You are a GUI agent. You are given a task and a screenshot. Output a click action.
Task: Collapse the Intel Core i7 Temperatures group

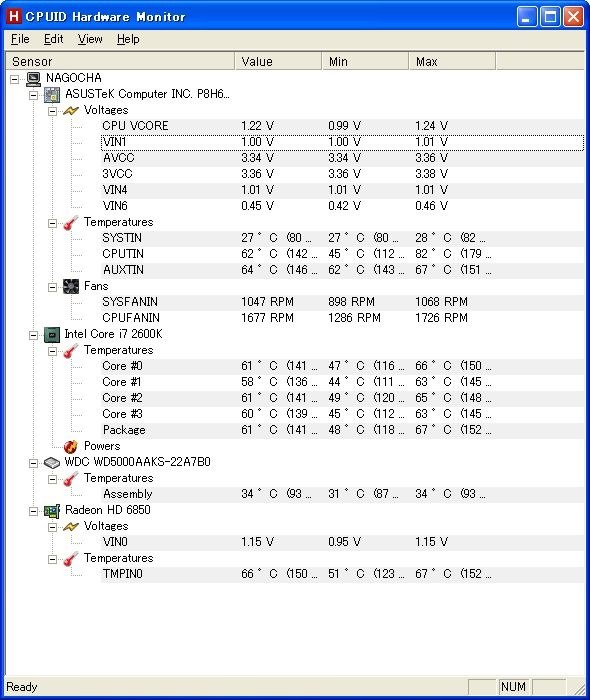pyautogui.click(x=52, y=351)
